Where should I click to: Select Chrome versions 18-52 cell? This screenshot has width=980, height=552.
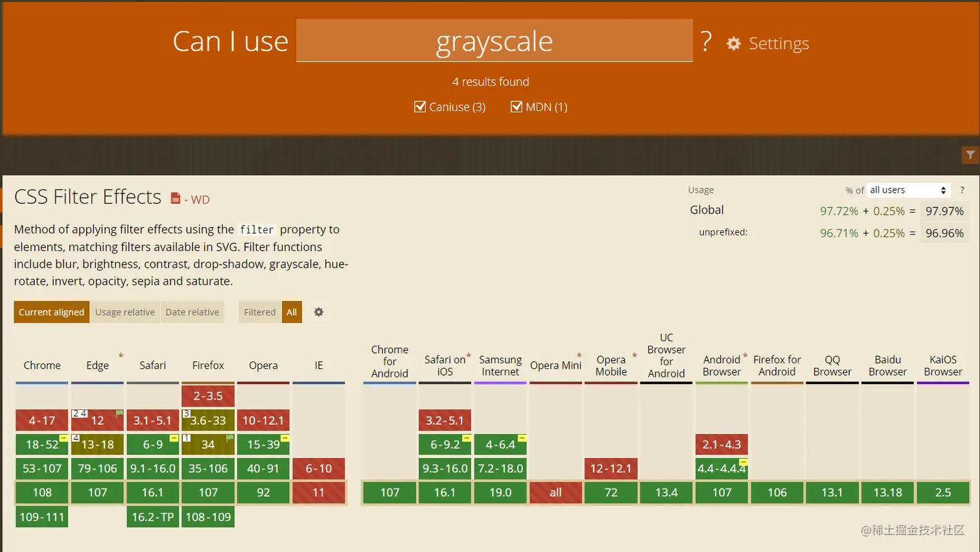pos(42,444)
